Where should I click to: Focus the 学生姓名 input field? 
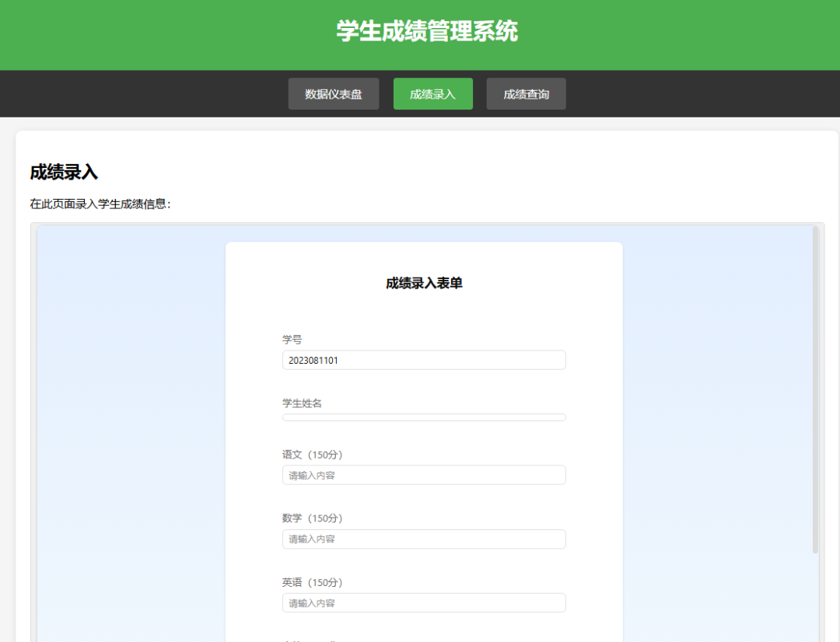click(x=423, y=417)
